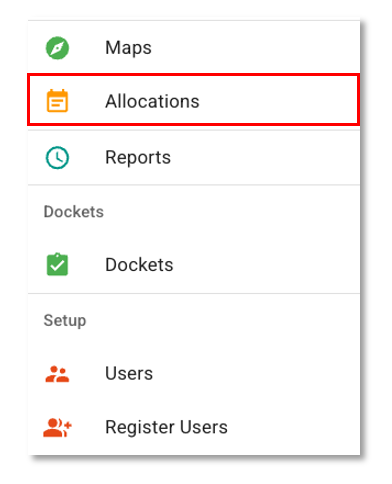Click empty area beside Users label
The height and width of the screenshot is (484, 392).
click(256, 373)
